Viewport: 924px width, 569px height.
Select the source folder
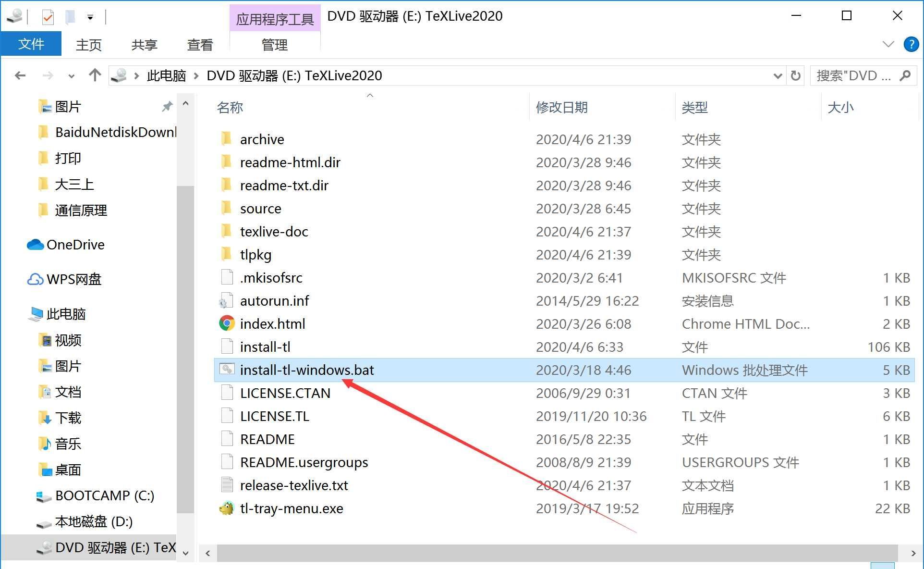click(x=261, y=209)
